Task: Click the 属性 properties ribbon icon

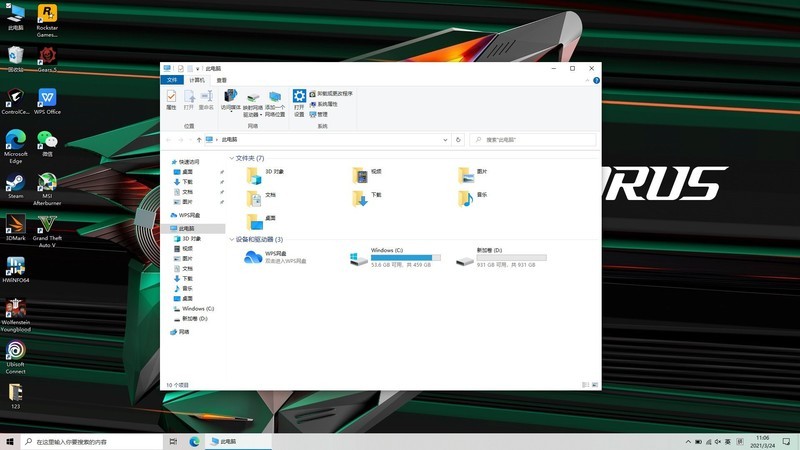Action: click(x=171, y=99)
